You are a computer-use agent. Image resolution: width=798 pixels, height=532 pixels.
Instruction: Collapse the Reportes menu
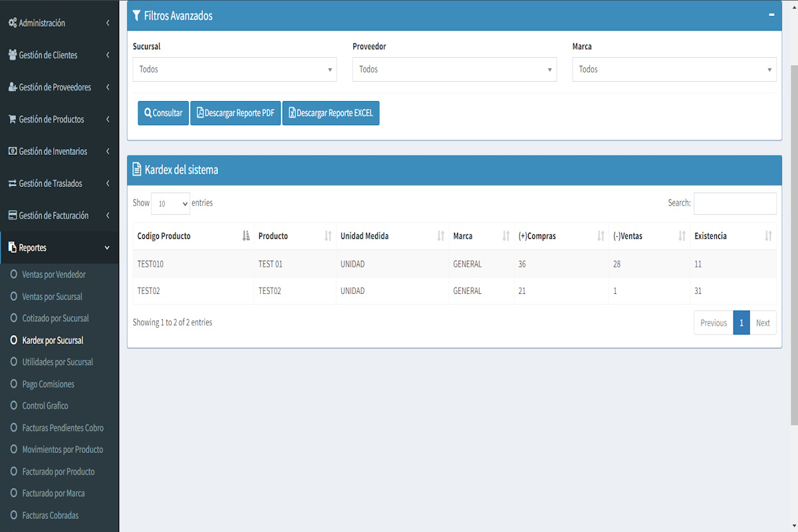[107, 248]
